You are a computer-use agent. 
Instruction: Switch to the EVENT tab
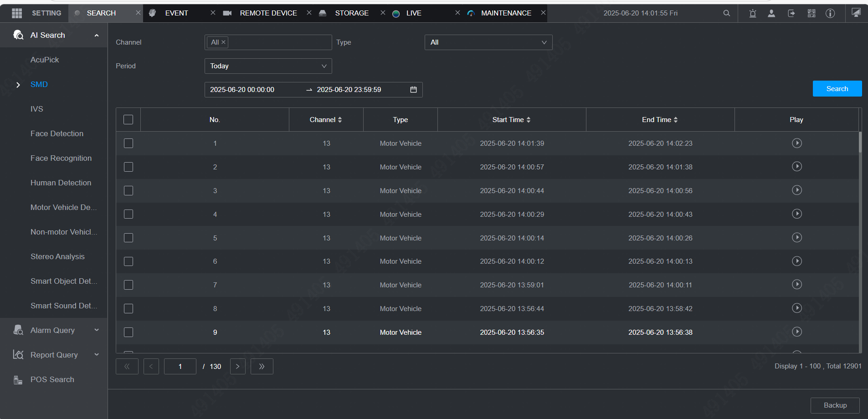coord(176,13)
